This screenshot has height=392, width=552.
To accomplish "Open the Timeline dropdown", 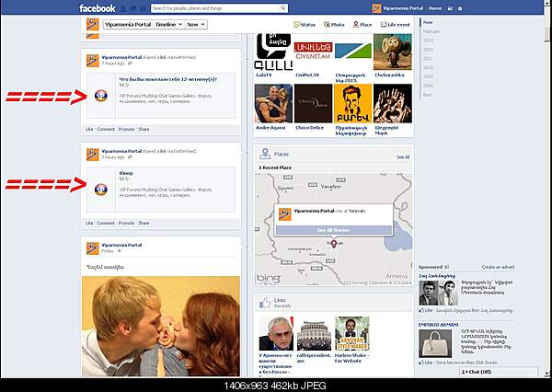I will 169,24.
